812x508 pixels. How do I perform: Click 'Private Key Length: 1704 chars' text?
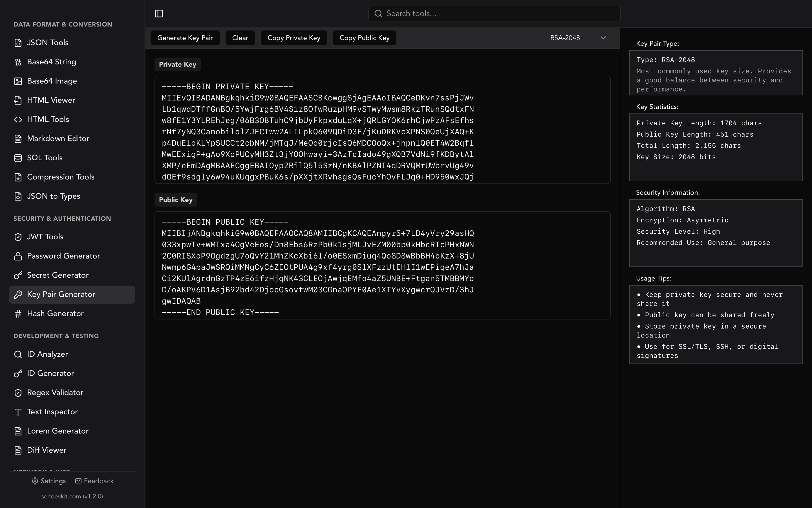pos(699,123)
